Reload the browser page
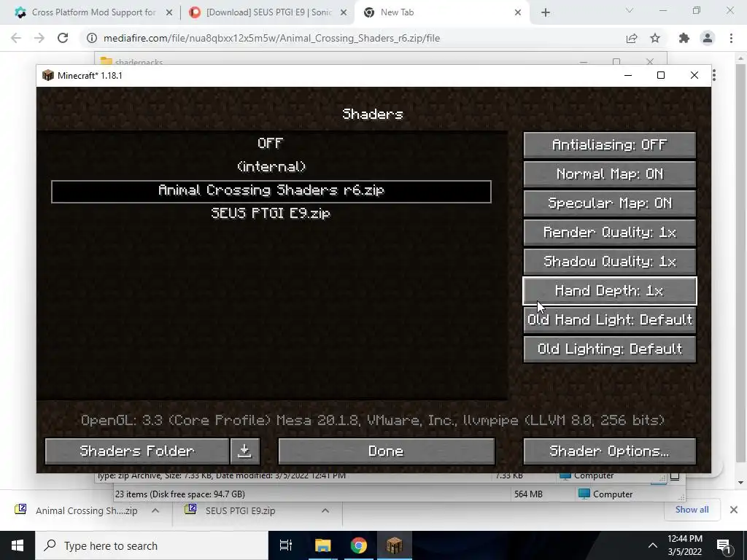This screenshot has width=747, height=560. [63, 38]
